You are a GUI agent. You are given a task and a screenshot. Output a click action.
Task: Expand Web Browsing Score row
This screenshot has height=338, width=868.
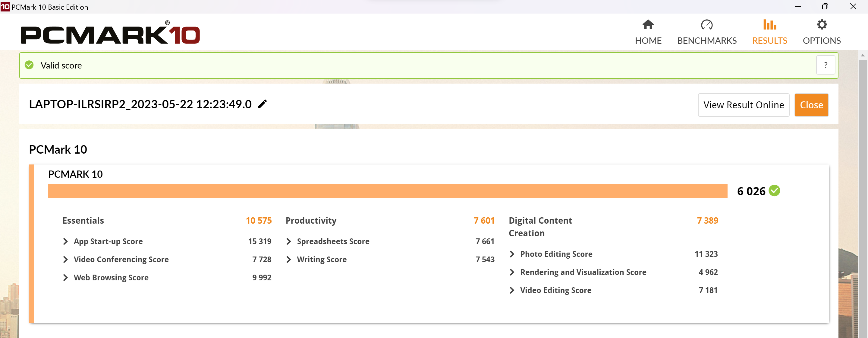click(x=65, y=277)
